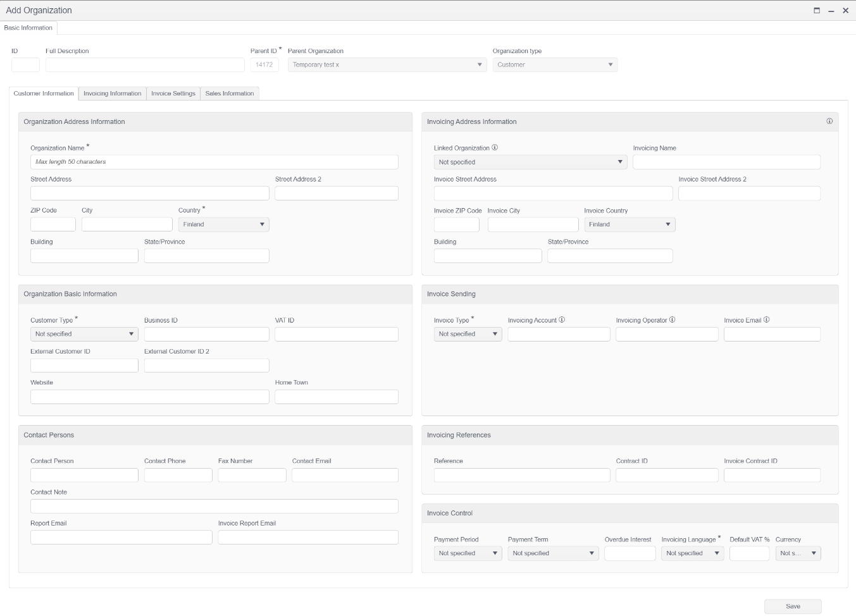Click info icon beside Invoice Email
Viewport: 856px width, 616px height.
(x=766, y=320)
